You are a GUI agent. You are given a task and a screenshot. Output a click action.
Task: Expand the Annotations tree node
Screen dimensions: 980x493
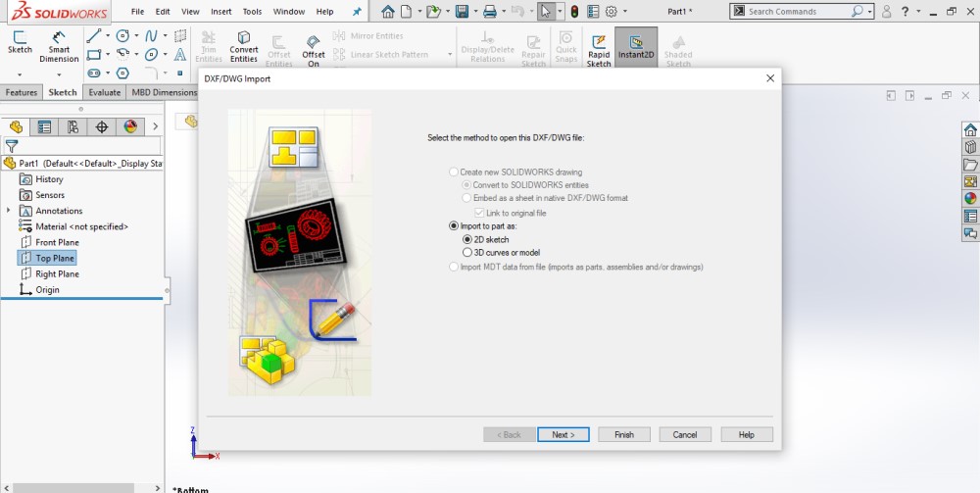click(8, 211)
